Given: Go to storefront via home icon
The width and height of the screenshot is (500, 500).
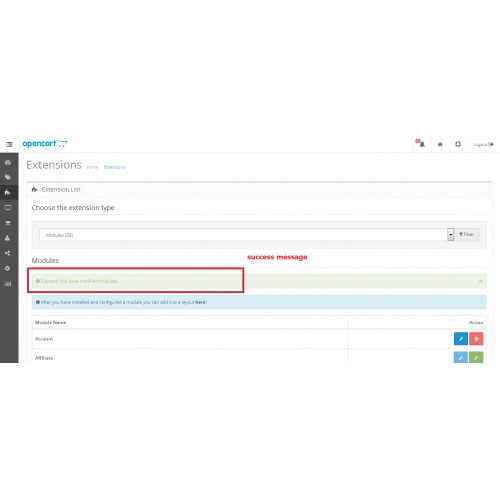Looking at the screenshot, I should pyautogui.click(x=440, y=144).
